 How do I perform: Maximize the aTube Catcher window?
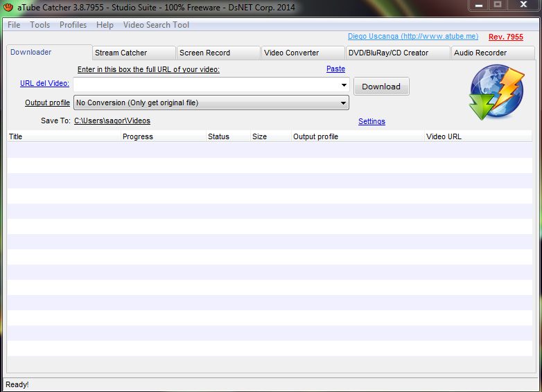coord(498,5)
